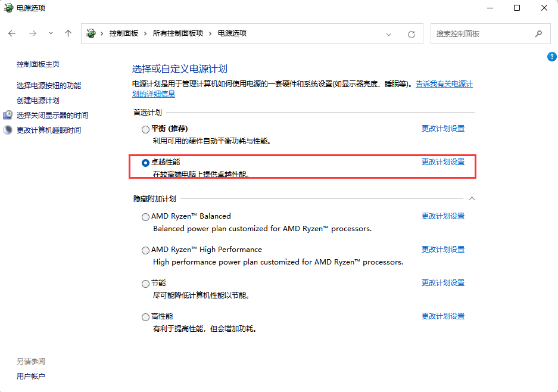558x392 pixels.
Task: Click the computer sleep time moon icon
Action: pos(8,130)
